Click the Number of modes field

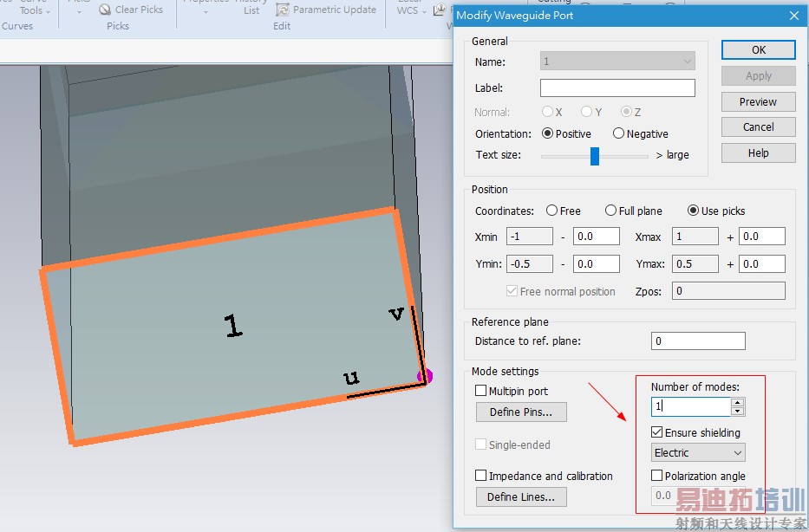[691, 406]
